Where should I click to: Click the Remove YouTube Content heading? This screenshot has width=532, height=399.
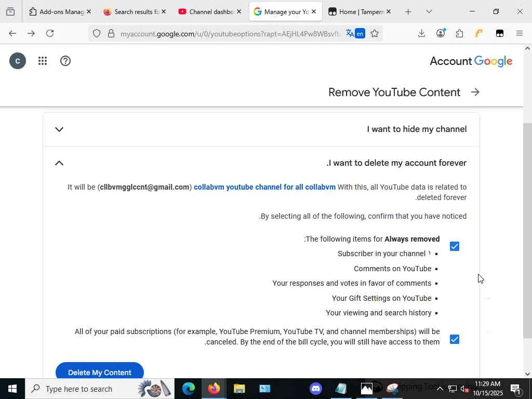[394, 92]
